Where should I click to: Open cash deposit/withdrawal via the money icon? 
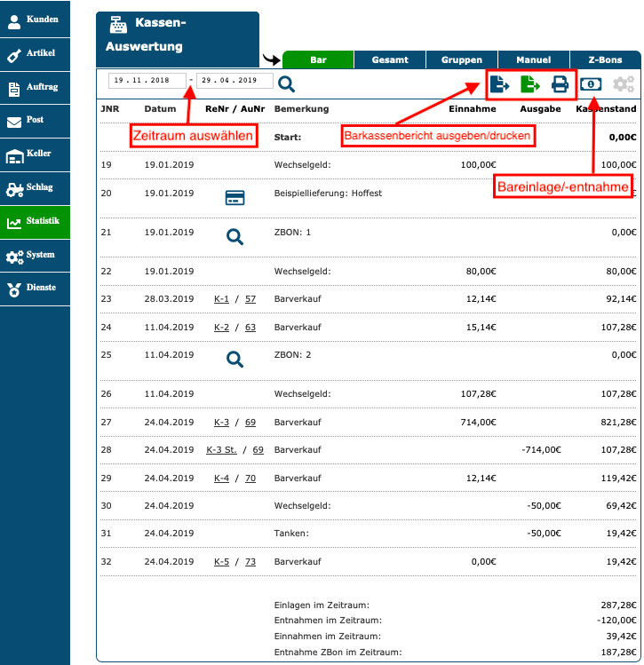pyautogui.click(x=592, y=84)
